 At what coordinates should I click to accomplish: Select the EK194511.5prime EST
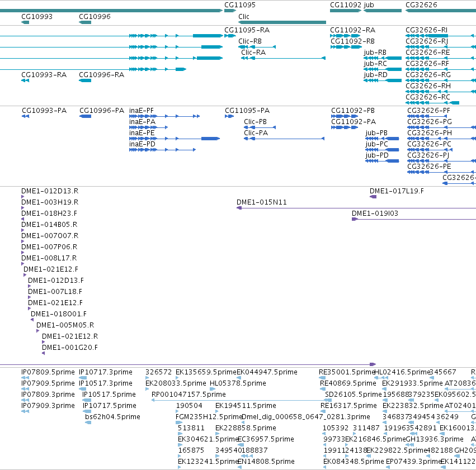pos(217,411)
